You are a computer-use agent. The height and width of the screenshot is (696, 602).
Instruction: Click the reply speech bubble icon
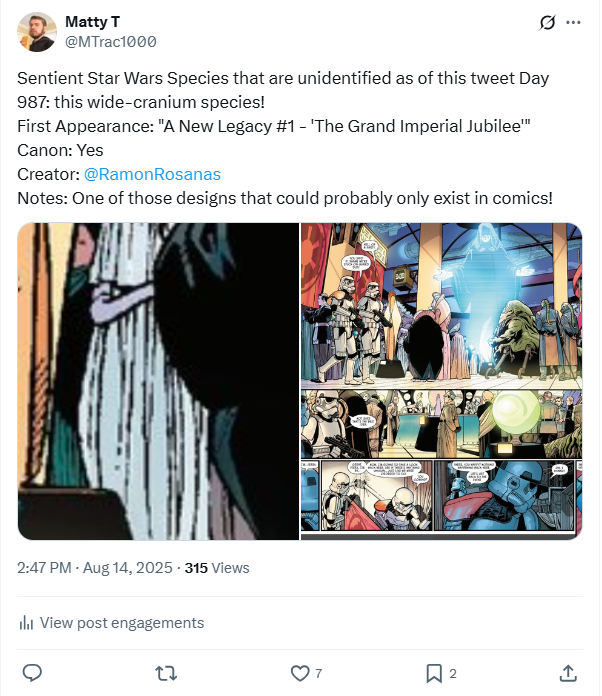click(31, 673)
